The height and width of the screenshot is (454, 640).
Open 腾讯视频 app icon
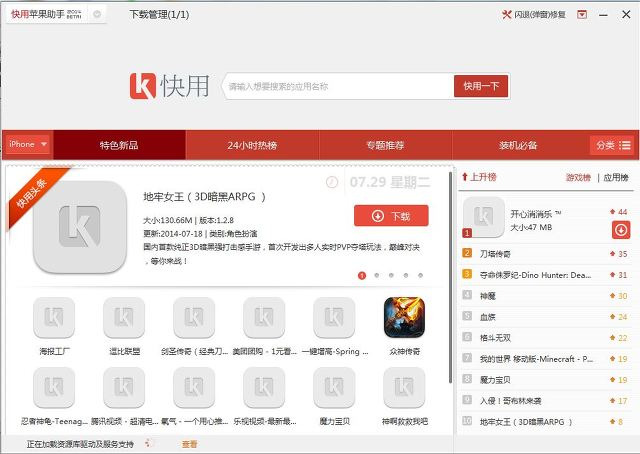124,387
